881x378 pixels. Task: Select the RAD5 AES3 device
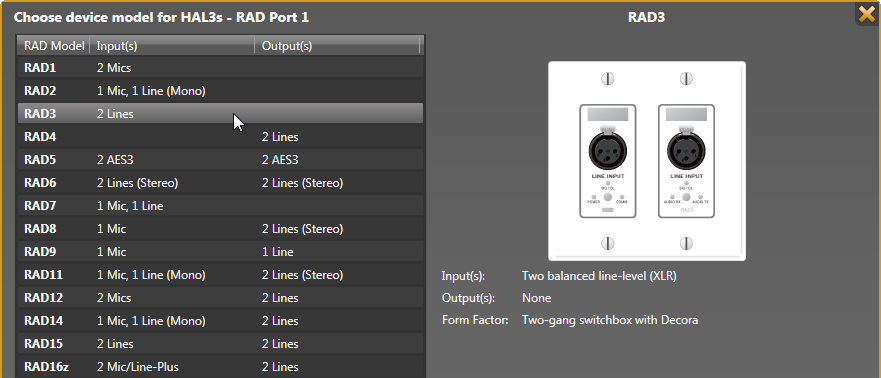click(x=220, y=160)
